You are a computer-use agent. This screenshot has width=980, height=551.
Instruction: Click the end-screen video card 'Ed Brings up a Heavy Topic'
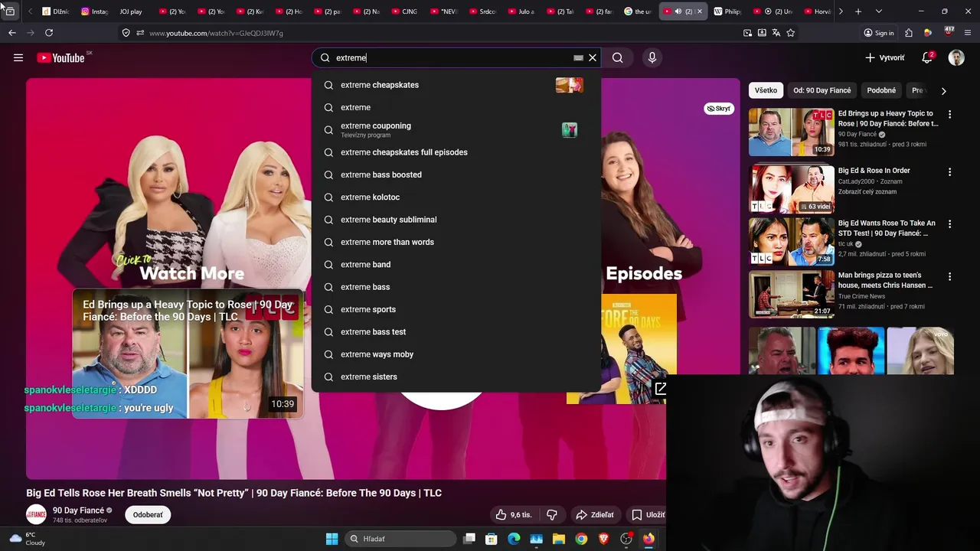coord(188,354)
